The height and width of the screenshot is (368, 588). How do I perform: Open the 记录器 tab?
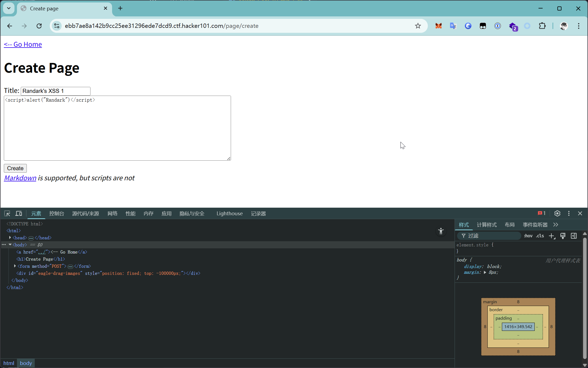click(258, 214)
